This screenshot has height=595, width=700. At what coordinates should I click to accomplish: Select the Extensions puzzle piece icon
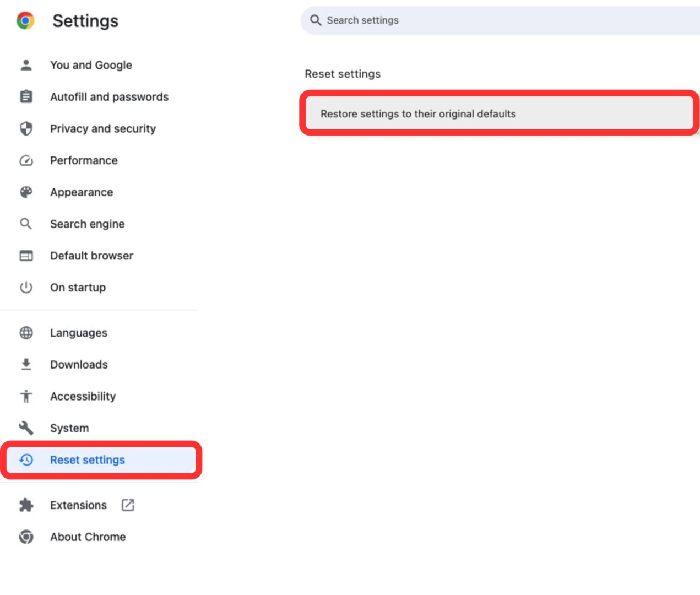point(26,505)
